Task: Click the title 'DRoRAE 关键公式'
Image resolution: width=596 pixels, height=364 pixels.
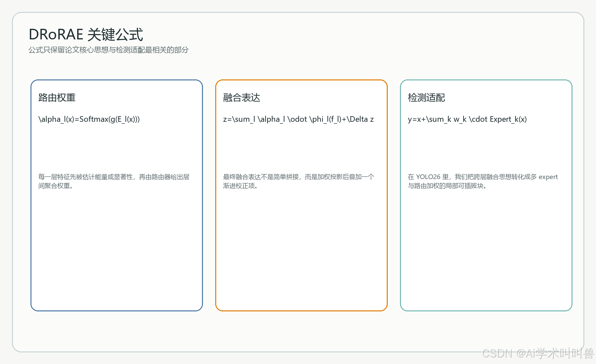Action: pyautogui.click(x=86, y=34)
